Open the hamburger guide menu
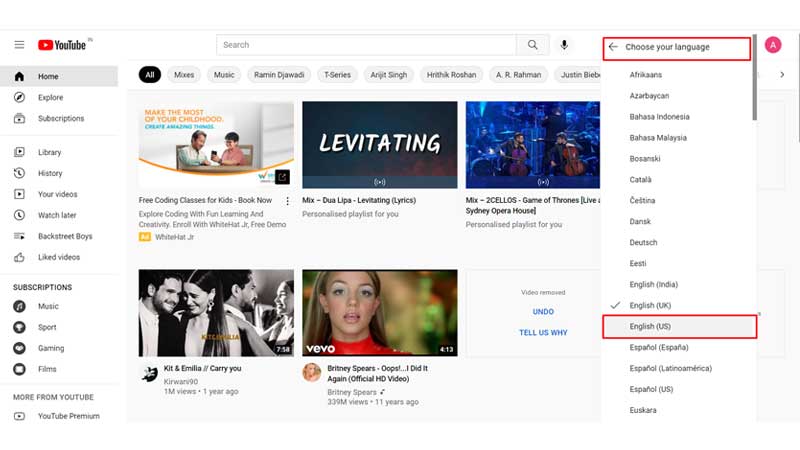The width and height of the screenshot is (800, 450). pyautogui.click(x=19, y=45)
